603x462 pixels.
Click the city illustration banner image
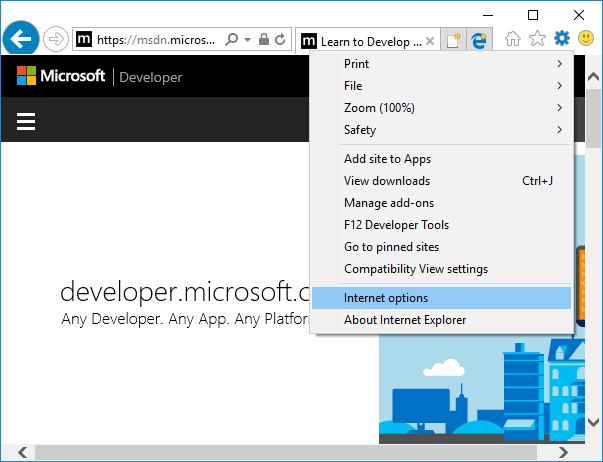482,389
